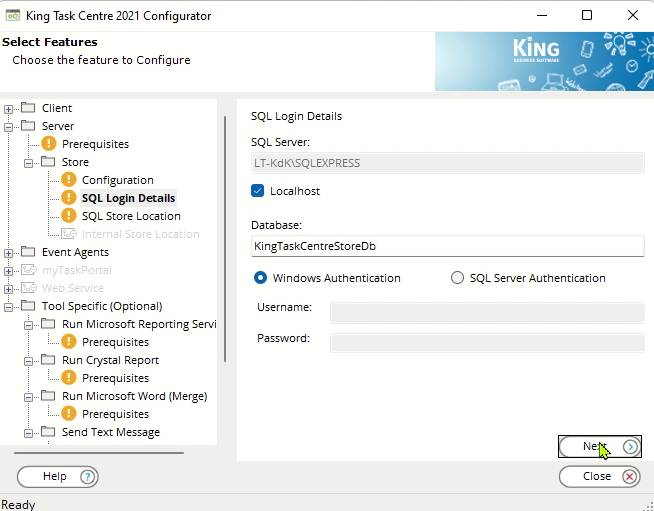The width and height of the screenshot is (654, 511).
Task: Maximize the Configurator window
Action: (x=587, y=16)
